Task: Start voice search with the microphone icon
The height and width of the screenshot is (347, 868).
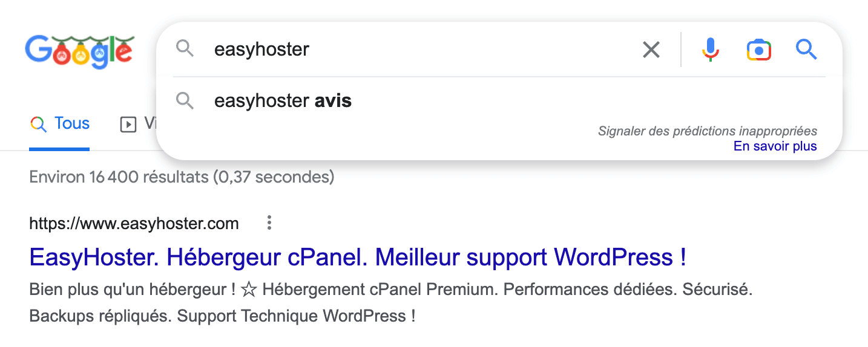Action: coord(711,50)
